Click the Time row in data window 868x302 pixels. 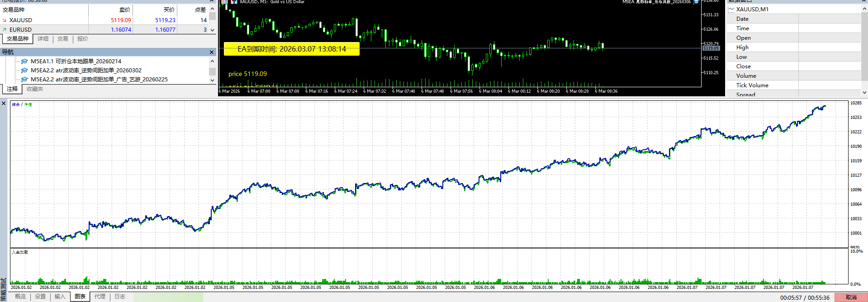click(794, 28)
